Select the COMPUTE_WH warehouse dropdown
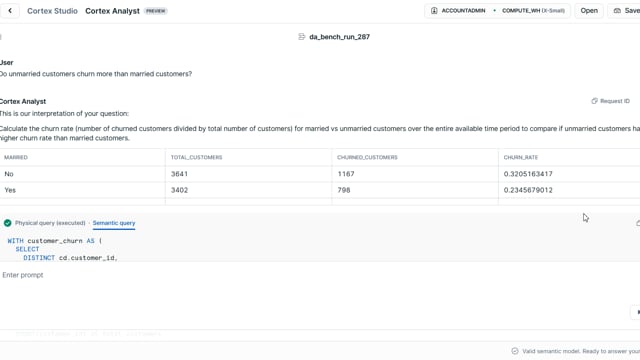The height and width of the screenshot is (360, 640). [x=533, y=11]
